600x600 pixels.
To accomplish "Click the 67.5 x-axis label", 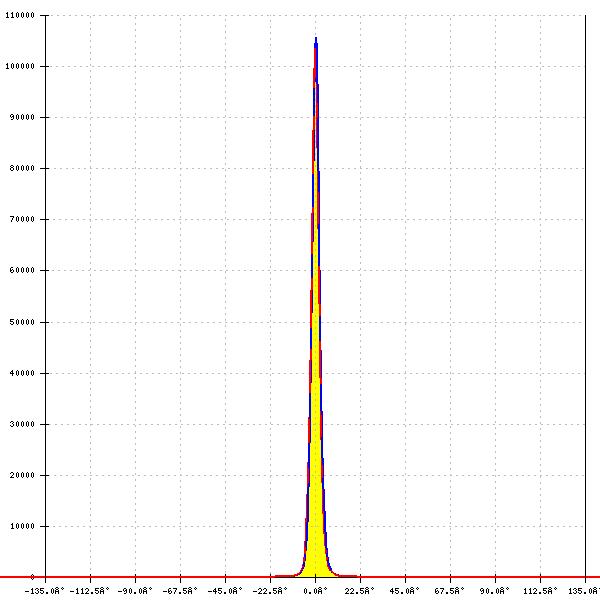I will click(450, 591).
